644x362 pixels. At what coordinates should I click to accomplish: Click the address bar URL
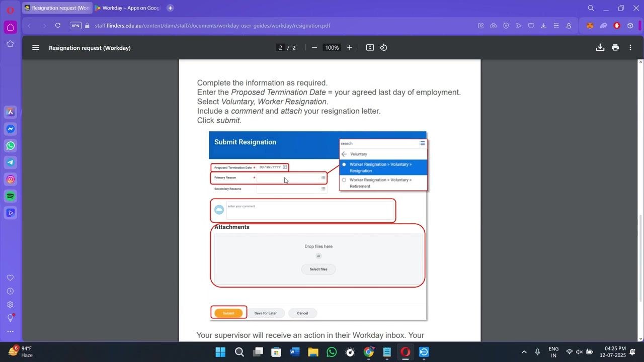tap(212, 26)
